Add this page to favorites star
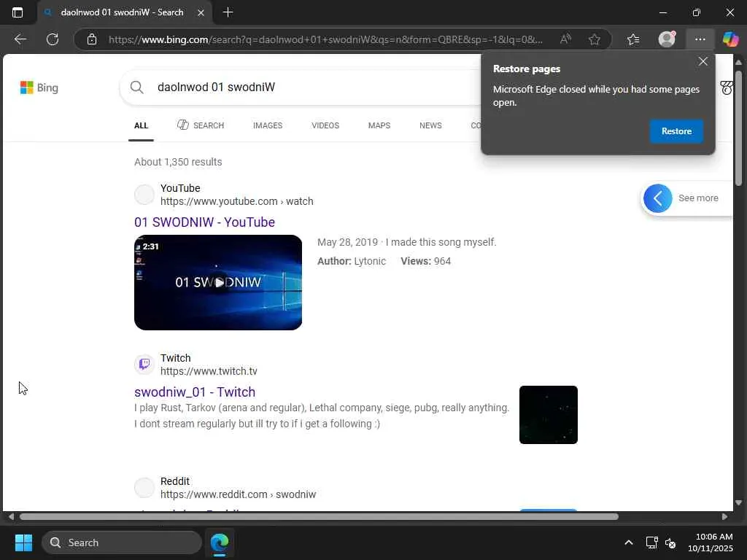 pyautogui.click(x=594, y=39)
